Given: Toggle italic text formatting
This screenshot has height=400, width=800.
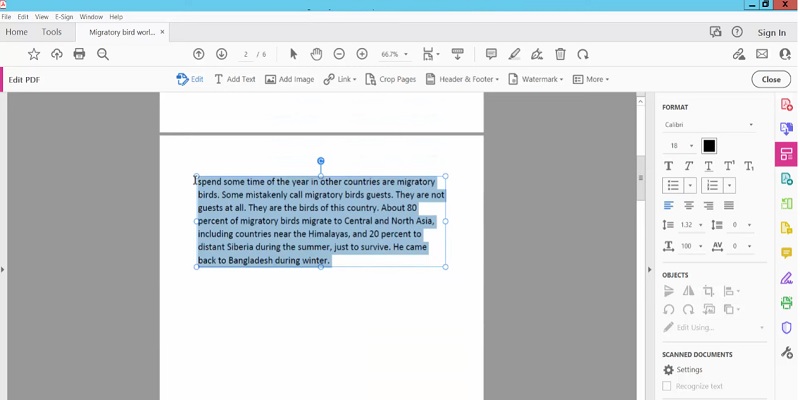Looking at the screenshot, I should click(688, 166).
